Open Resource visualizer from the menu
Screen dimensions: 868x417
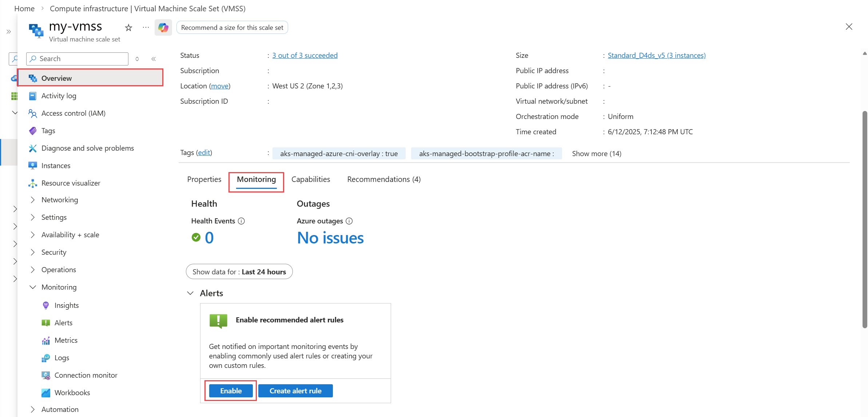71,183
